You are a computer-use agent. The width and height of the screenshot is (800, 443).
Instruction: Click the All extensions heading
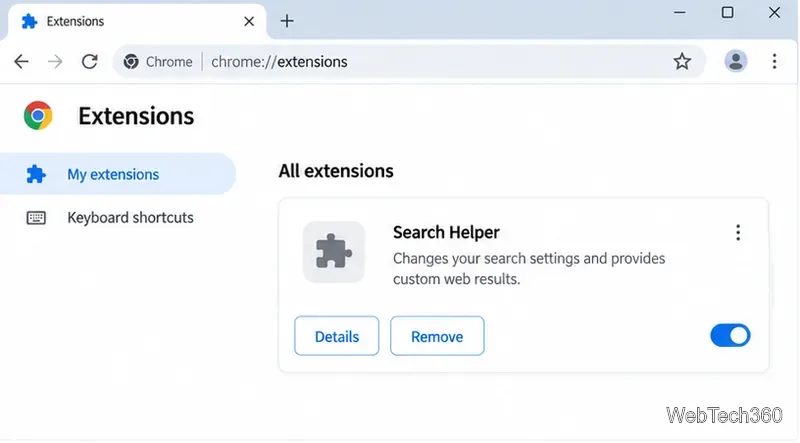tap(336, 171)
